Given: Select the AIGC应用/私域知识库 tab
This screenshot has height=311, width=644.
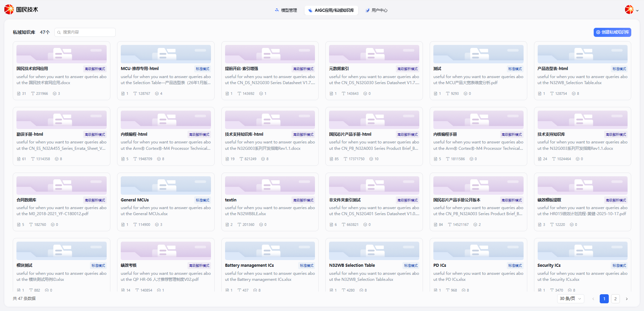Looking at the screenshot, I should click(331, 10).
